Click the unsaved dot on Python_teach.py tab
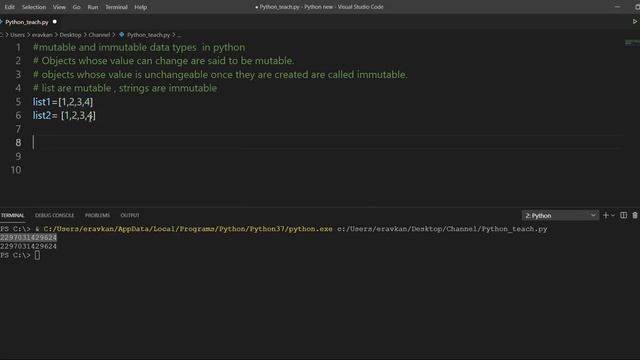640x360 pixels. 55,22
